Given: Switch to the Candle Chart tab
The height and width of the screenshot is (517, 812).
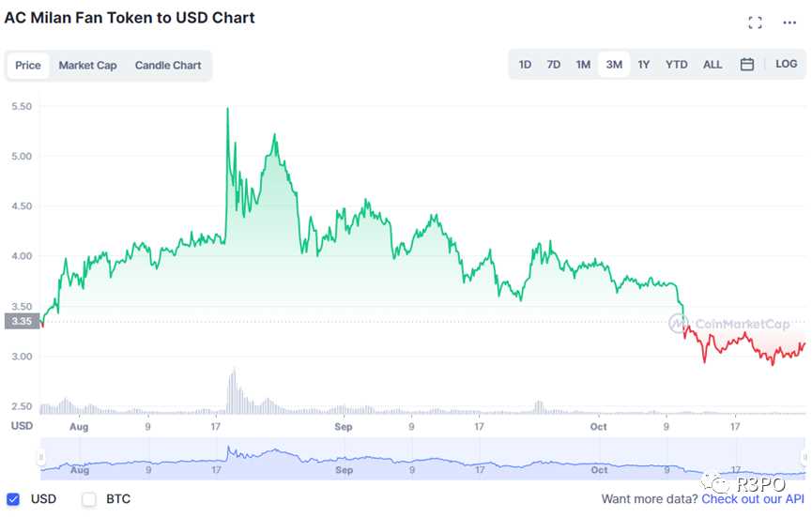Looking at the screenshot, I should [x=168, y=66].
